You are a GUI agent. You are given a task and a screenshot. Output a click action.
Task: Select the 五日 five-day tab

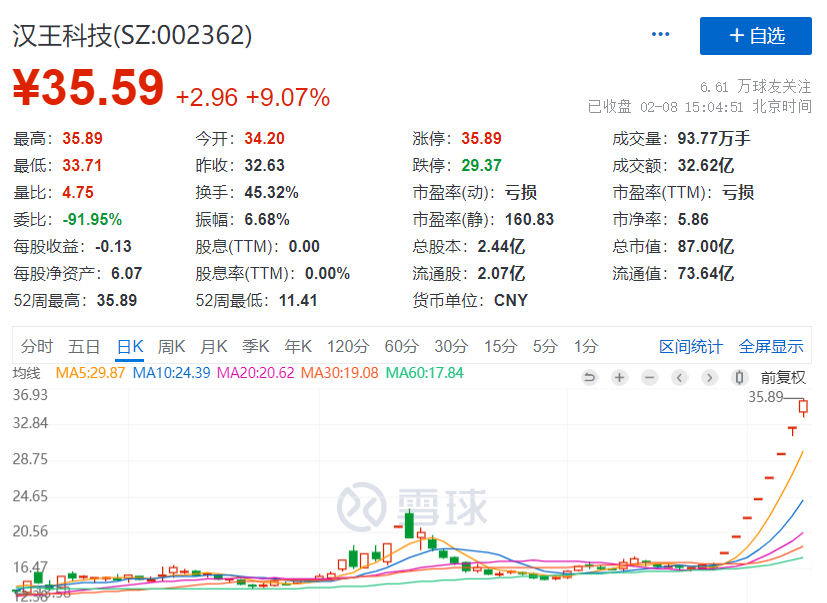(84, 347)
